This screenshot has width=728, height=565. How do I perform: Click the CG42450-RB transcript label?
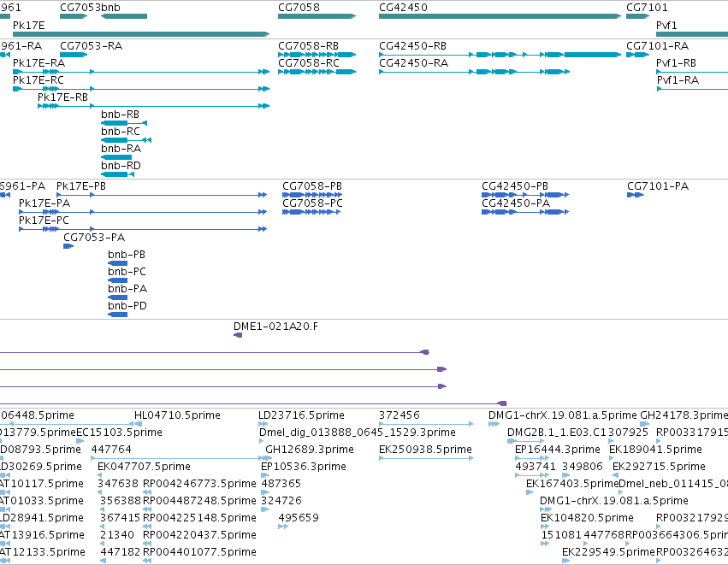click(x=412, y=46)
